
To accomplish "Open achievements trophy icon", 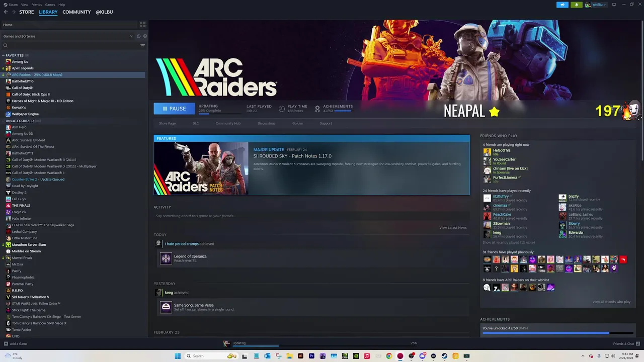I will coord(317,109).
